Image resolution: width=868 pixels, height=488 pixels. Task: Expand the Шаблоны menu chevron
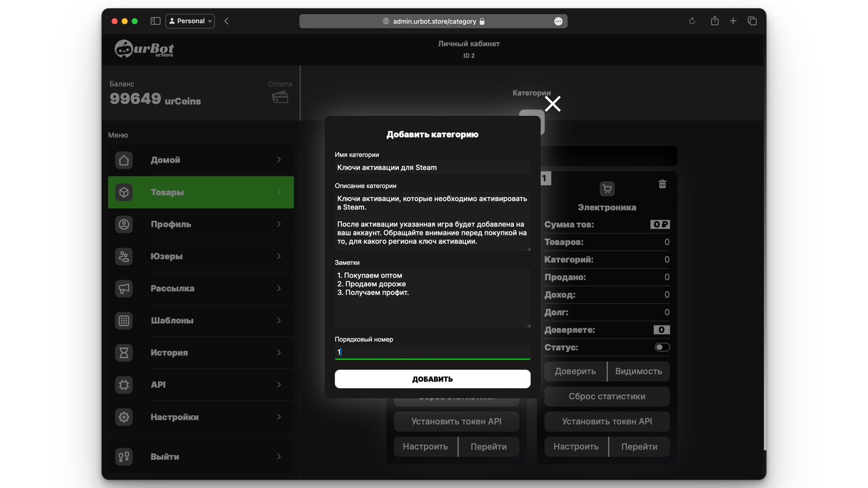point(279,321)
